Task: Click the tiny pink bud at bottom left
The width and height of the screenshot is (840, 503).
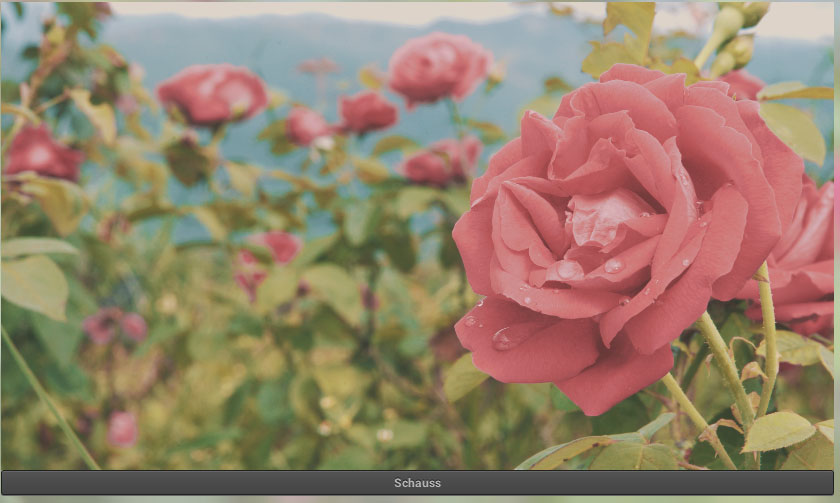Action: pos(122,428)
